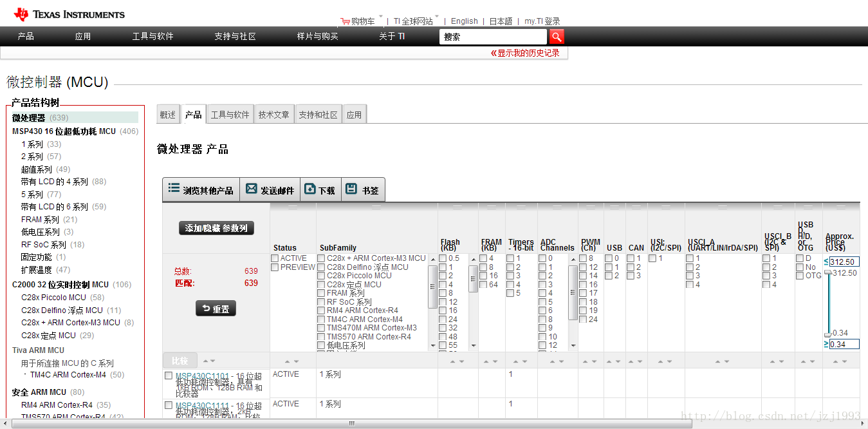Check the USB OTG checkbox
This screenshot has height=429, width=868.
(x=800, y=276)
